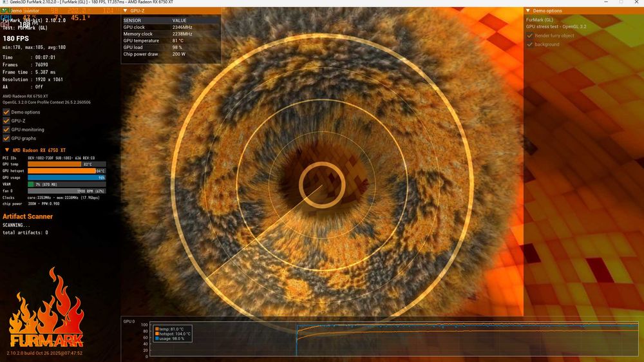Viewport: 644px width, 362px height.
Task: Collapse the AMD Radeon RX 6750 XT section
Action: coord(7,150)
